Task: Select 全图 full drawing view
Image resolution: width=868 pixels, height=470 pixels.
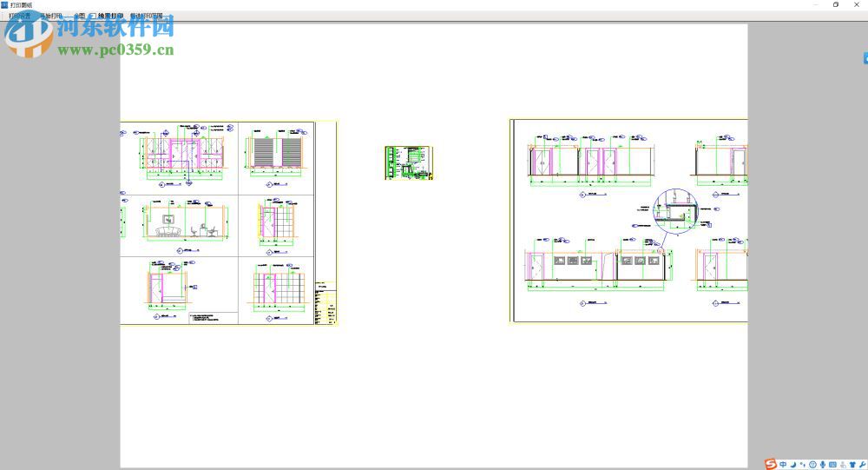Action: pyautogui.click(x=80, y=17)
